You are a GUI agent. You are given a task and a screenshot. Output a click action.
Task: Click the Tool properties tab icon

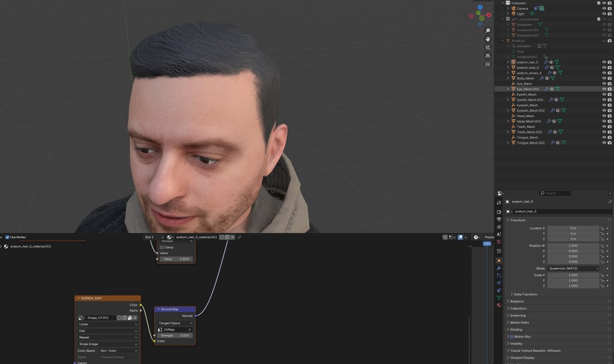tap(499, 203)
